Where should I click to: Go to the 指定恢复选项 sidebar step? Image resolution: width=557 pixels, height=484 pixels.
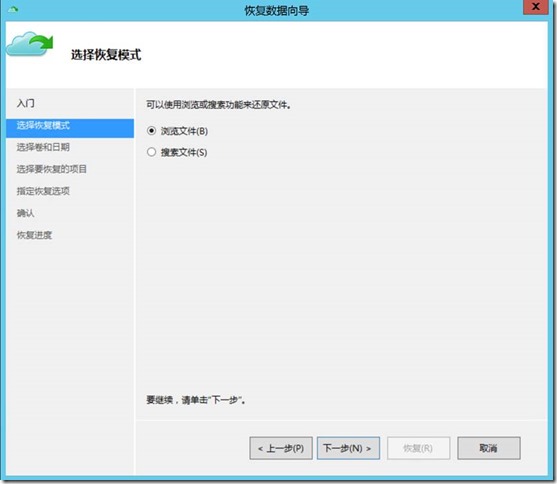[43, 191]
